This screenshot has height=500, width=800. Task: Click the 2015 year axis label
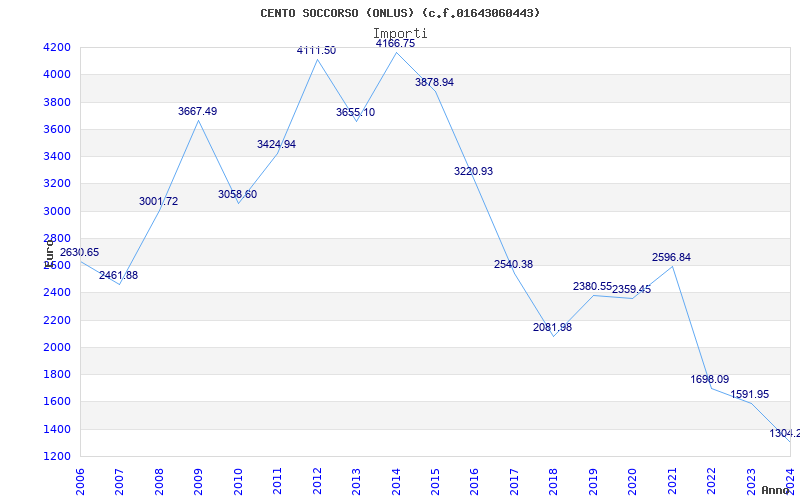pos(435,482)
